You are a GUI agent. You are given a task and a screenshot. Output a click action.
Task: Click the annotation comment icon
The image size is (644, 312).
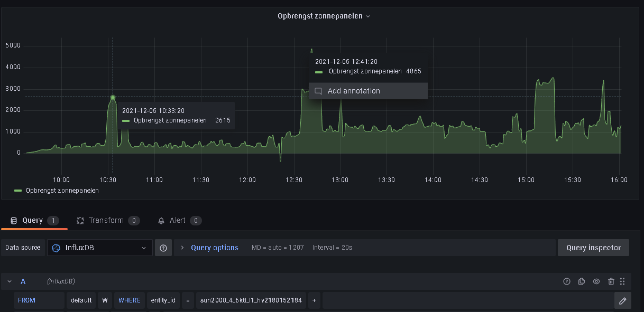[x=318, y=91]
